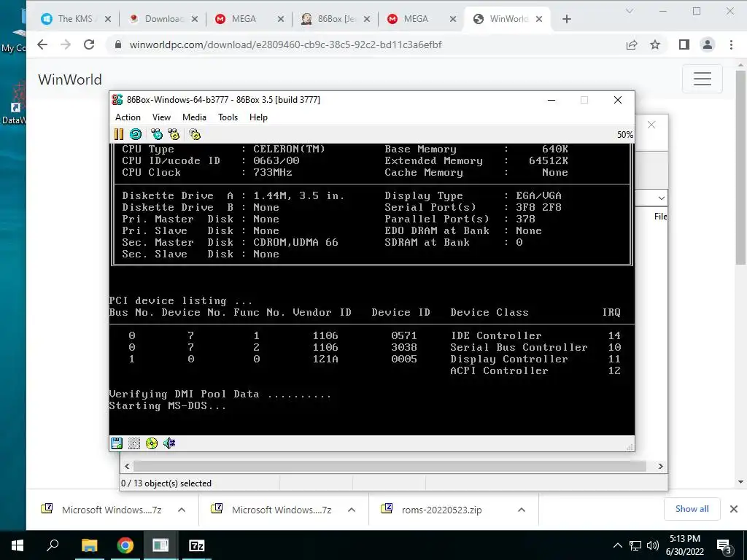Click 86Box icon on taskbar

pyautogui.click(x=160, y=545)
